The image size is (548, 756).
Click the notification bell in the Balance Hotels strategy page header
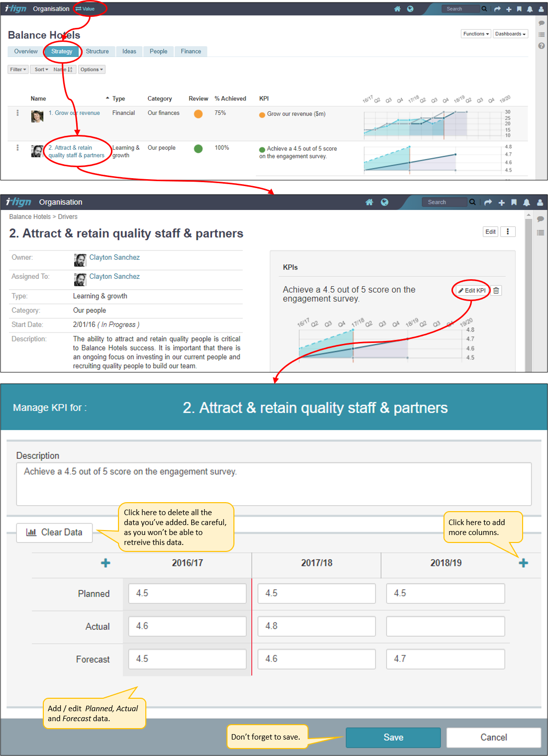tap(530, 9)
